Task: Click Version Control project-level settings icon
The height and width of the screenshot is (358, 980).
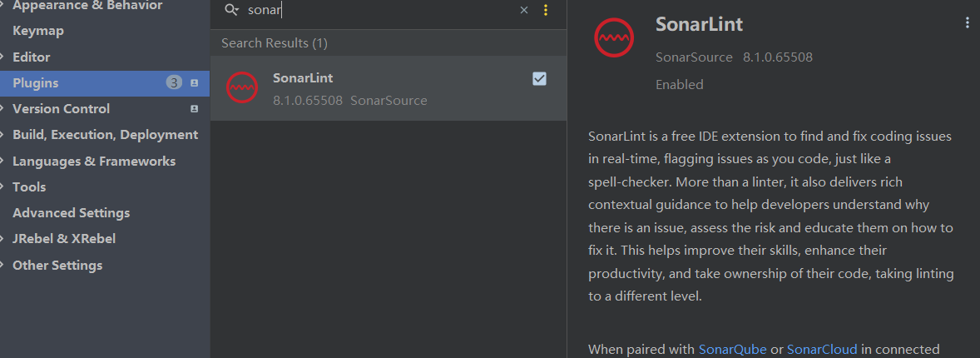Action: coord(194,109)
